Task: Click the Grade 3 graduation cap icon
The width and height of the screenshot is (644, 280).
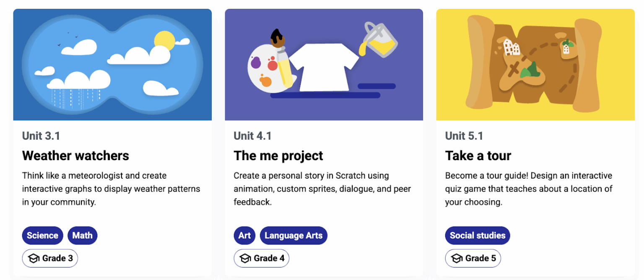Action: coord(34,259)
